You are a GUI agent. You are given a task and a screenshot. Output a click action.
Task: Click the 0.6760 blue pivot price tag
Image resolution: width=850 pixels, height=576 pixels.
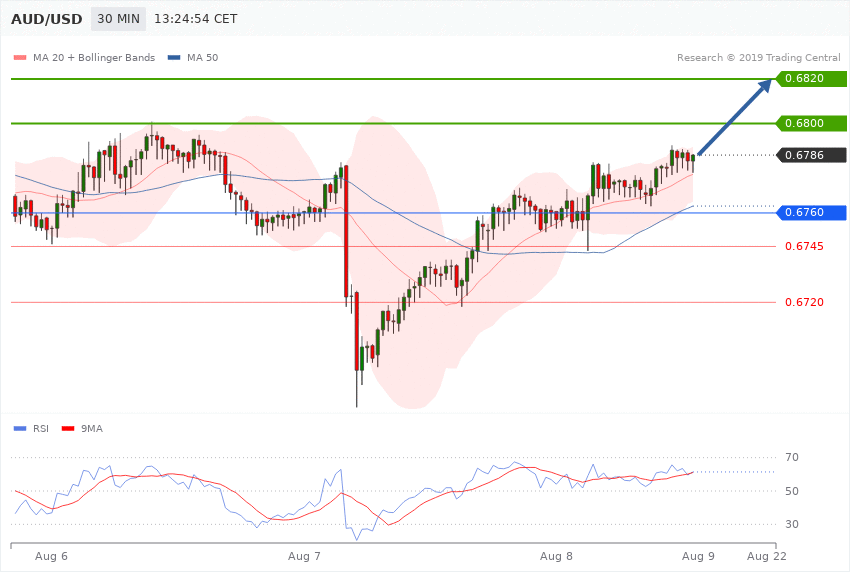811,212
